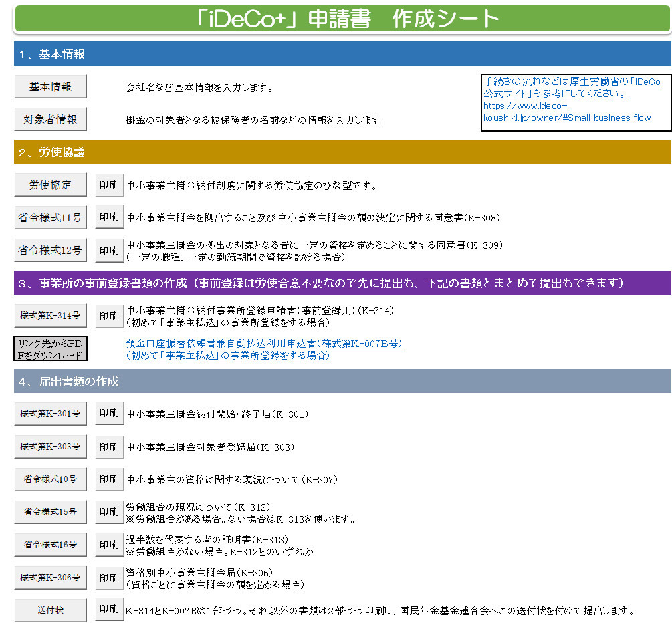Screen dimensions: 672x623
Task: Open the 省令様式11号 form
Action: (51, 217)
